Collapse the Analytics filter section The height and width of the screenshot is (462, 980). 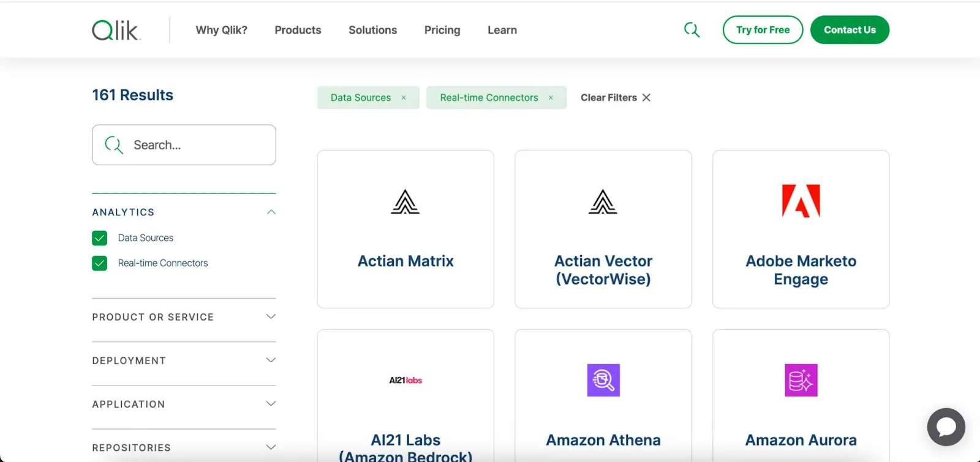click(271, 212)
